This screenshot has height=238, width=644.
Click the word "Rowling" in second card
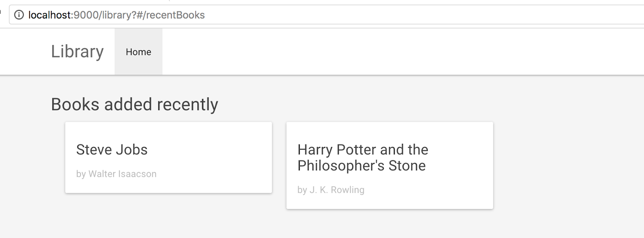tap(347, 190)
